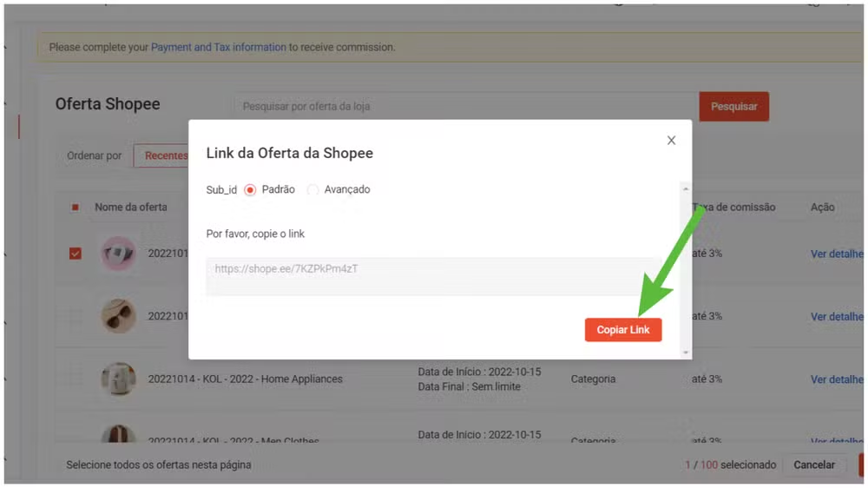Open Ver detalhe for Home Appliances offer
This screenshot has width=868, height=488.
tap(837, 379)
